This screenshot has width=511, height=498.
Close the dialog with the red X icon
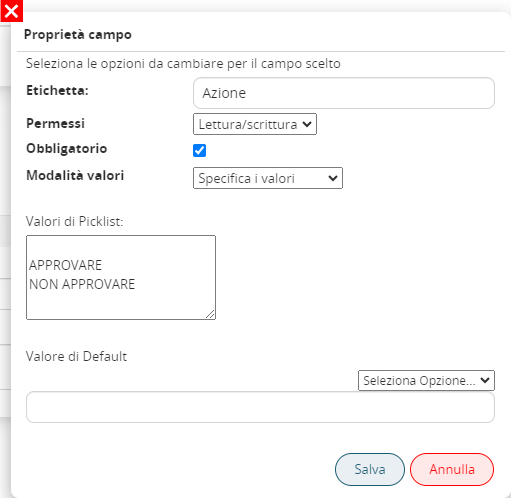pos(12,11)
